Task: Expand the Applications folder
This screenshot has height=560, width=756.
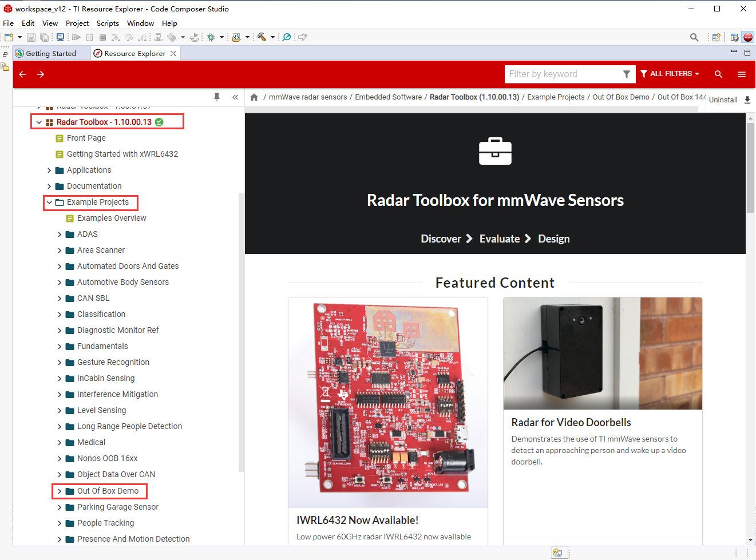Action: [x=49, y=170]
